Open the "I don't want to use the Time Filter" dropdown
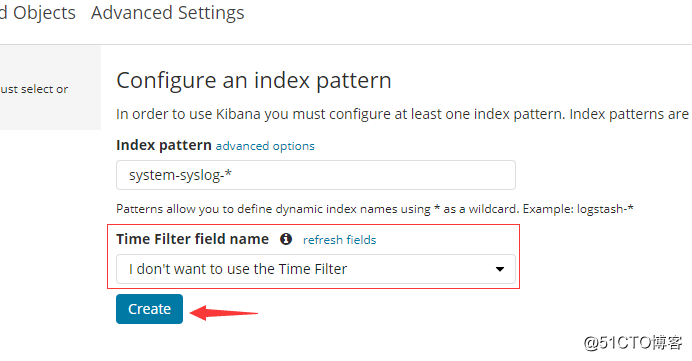 point(316,269)
